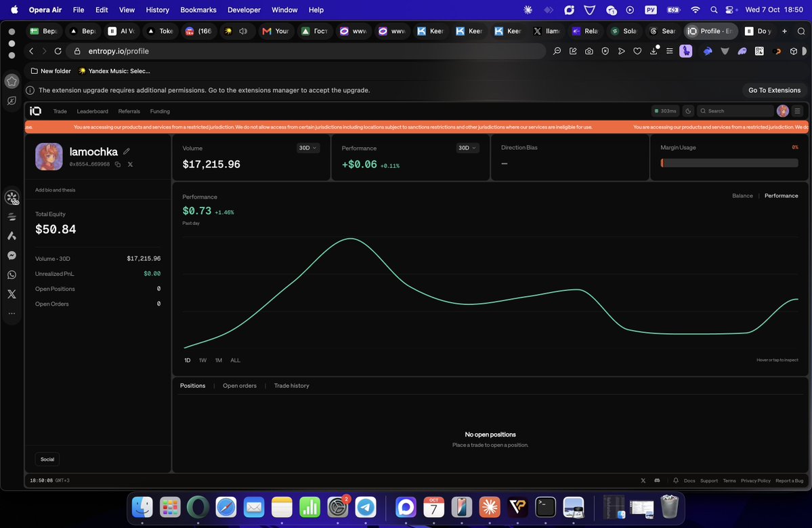Open the tab search magnifier icon
Image resolution: width=812 pixels, height=528 pixels.
(x=801, y=31)
